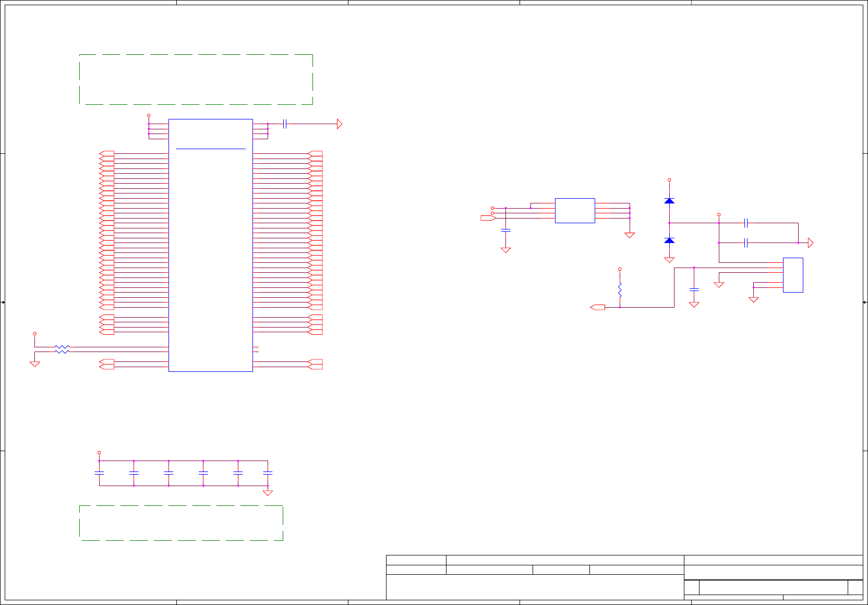Click the ground symbol ending the decoupling row
The height and width of the screenshot is (605, 868).
click(268, 493)
